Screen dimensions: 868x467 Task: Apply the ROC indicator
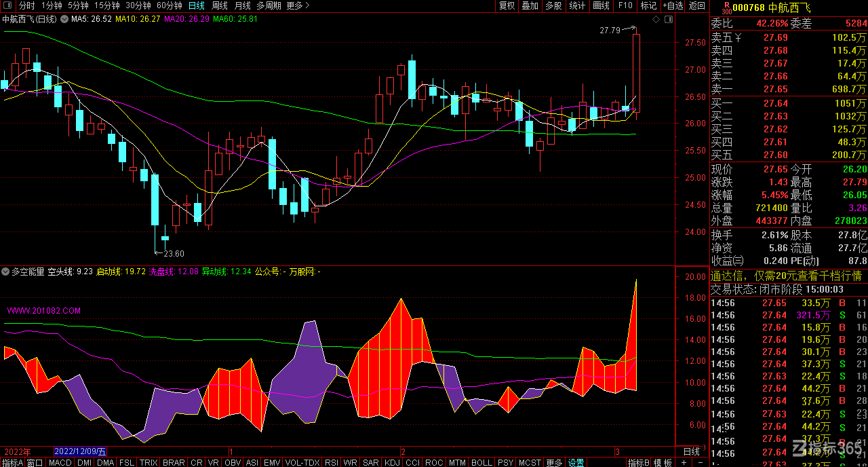pyautogui.click(x=434, y=462)
